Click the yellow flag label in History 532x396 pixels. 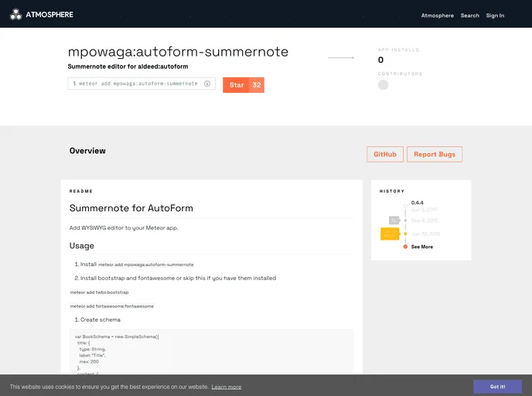click(390, 234)
